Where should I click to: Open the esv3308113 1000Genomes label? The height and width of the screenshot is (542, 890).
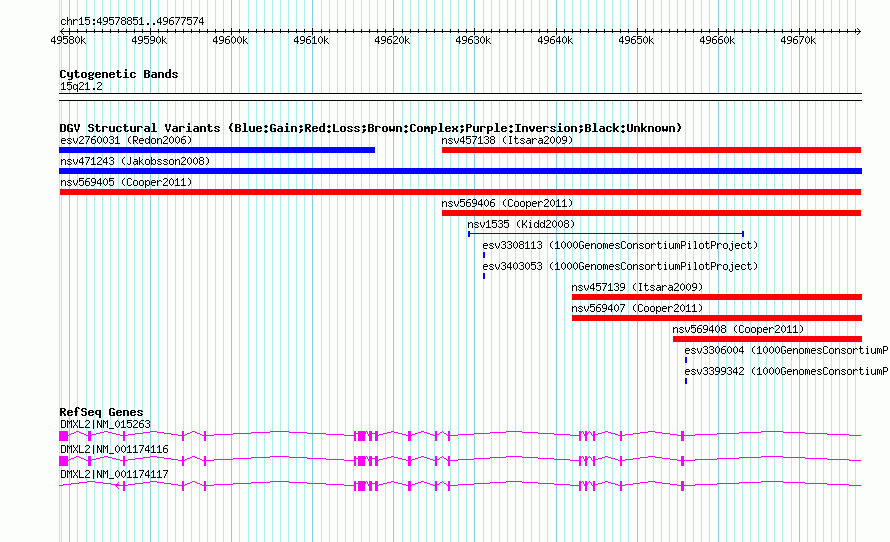(620, 245)
